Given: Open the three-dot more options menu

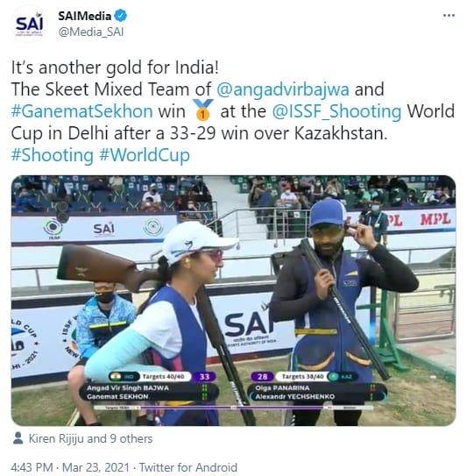Looking at the screenshot, I should [449, 16].
